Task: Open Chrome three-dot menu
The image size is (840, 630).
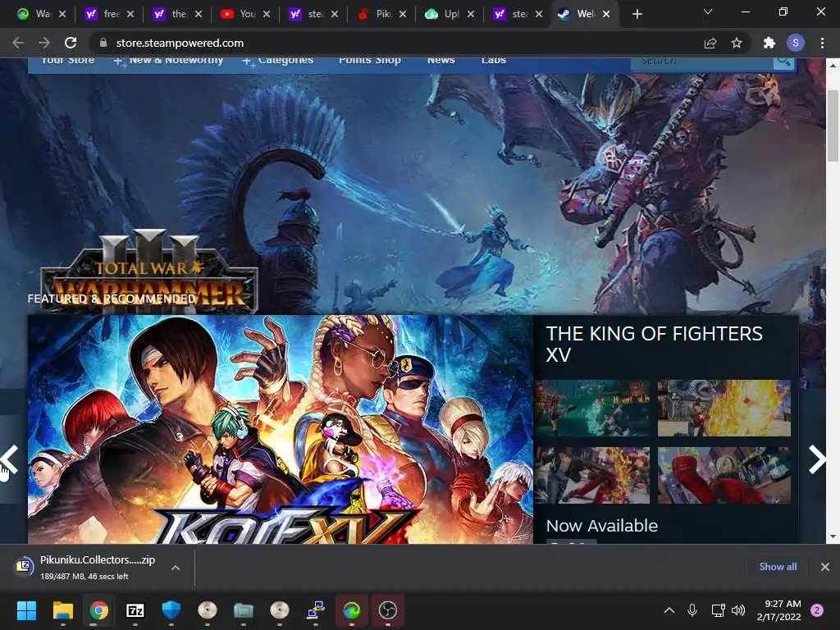Action: [822, 43]
